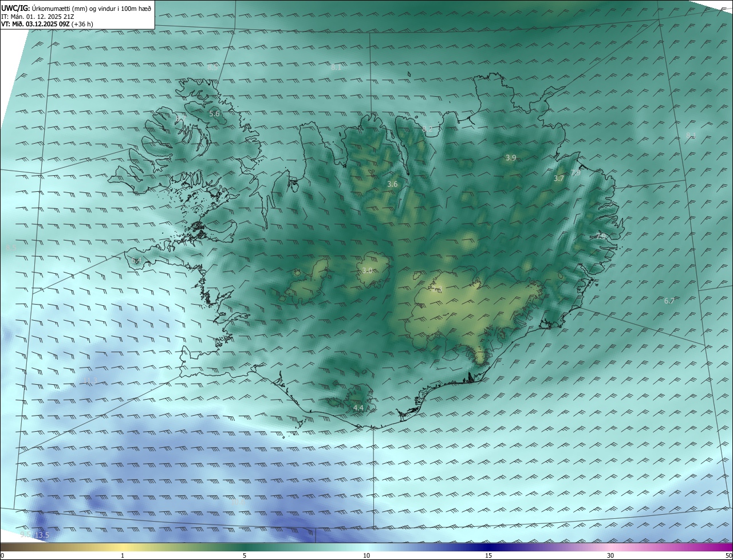This screenshot has width=733, height=560.
Task: Click the color scale at the 10 mark
Action: click(x=366, y=547)
